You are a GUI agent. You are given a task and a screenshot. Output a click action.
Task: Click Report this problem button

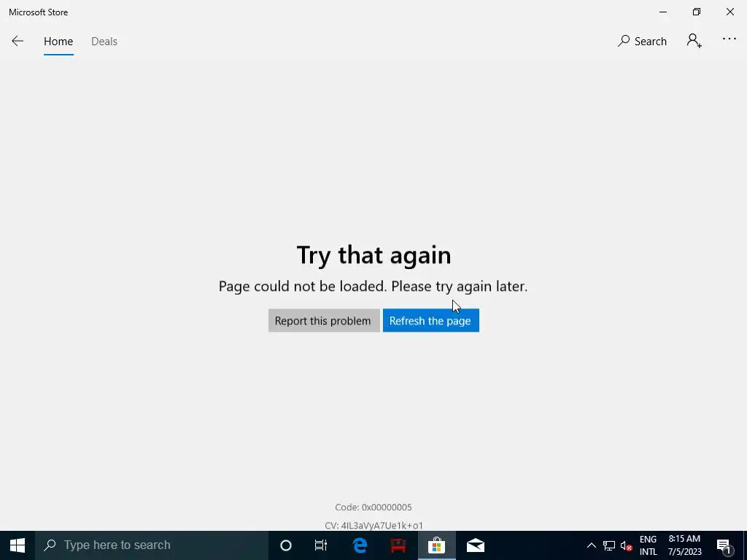[323, 321]
